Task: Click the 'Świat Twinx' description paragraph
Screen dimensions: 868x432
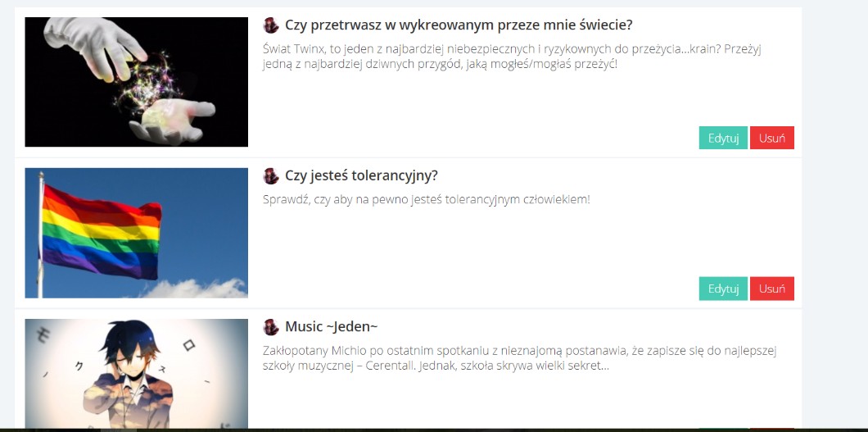Action: tap(513, 57)
